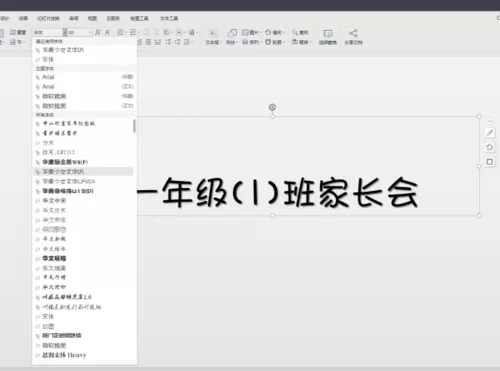The width and height of the screenshot is (500, 371).
Task: Select the 华康俪金黑W8(P) font
Action: [83, 162]
